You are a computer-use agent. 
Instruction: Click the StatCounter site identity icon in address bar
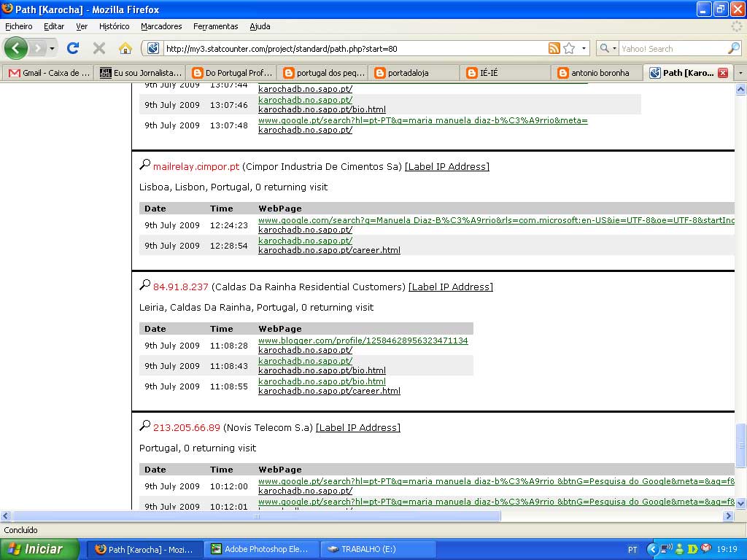coord(153,48)
